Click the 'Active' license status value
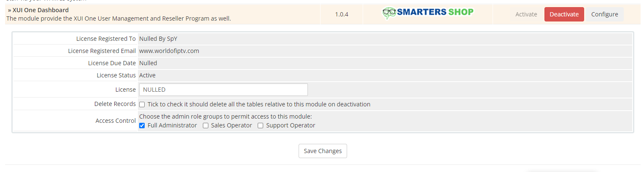This screenshot has width=644, height=172. point(147,75)
